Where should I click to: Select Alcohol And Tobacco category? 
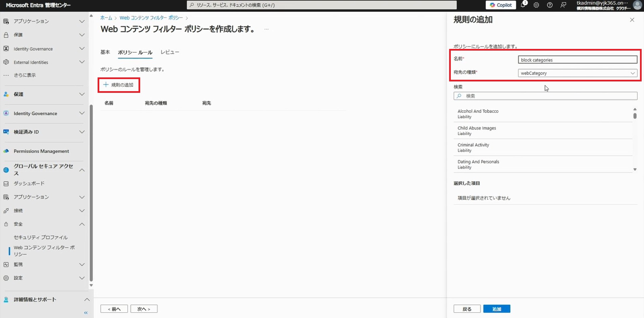click(543, 114)
